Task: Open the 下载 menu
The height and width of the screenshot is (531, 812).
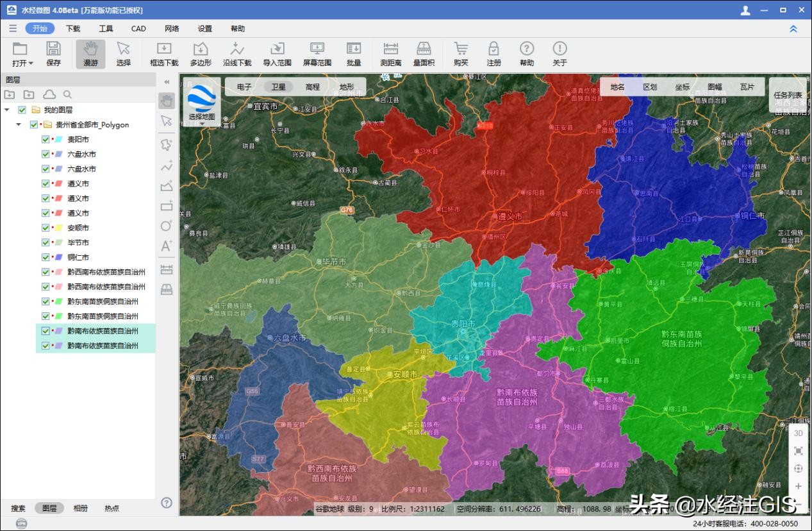Action: 73,28
